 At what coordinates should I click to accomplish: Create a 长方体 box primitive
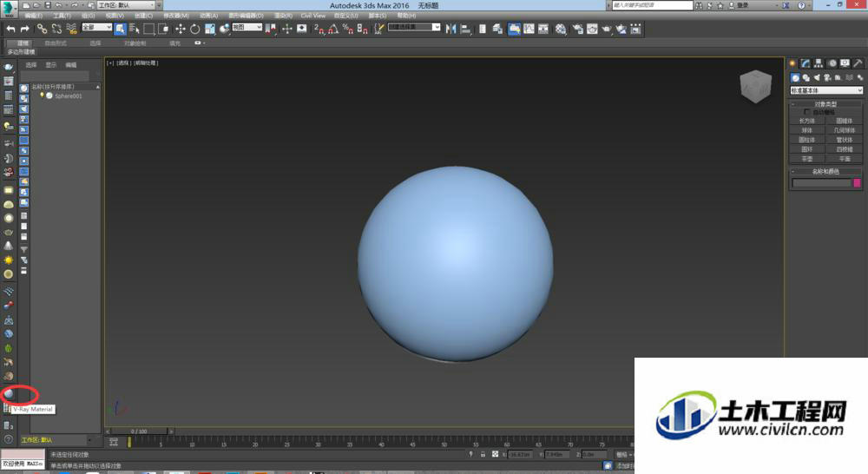point(806,121)
